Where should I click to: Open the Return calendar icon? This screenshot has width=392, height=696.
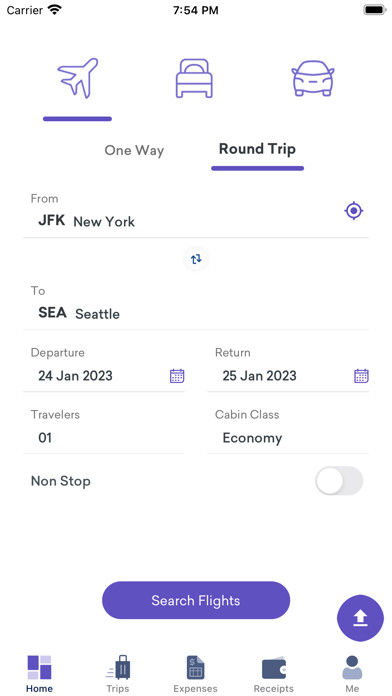pyautogui.click(x=361, y=376)
